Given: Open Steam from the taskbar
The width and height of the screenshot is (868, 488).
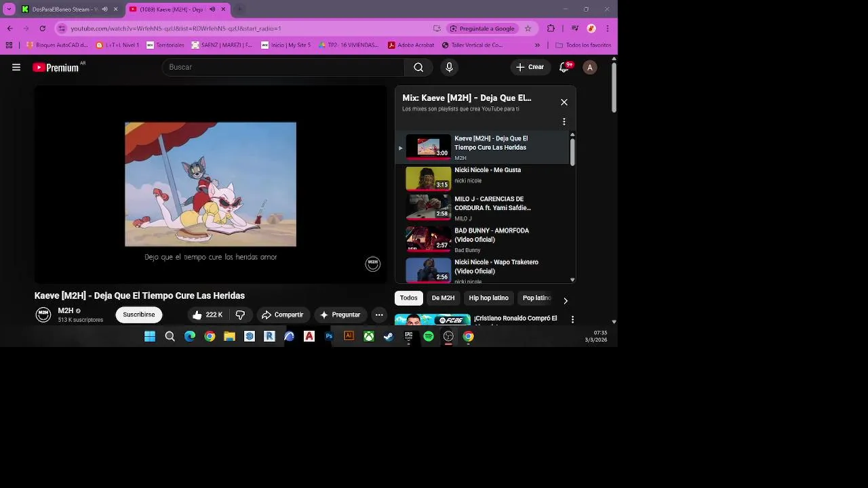Looking at the screenshot, I should [389, 336].
